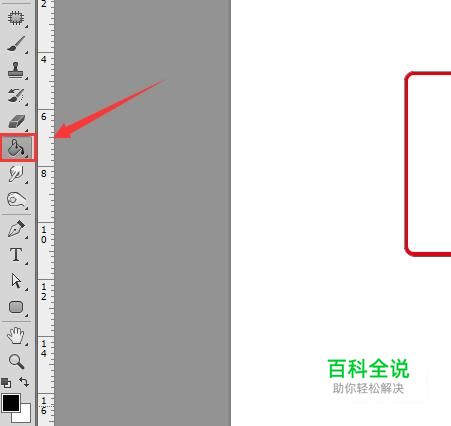Activate the Horizontal Type tool

16,255
